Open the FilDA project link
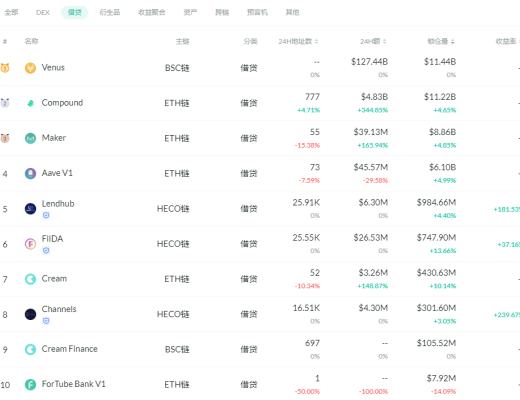 click(52, 239)
